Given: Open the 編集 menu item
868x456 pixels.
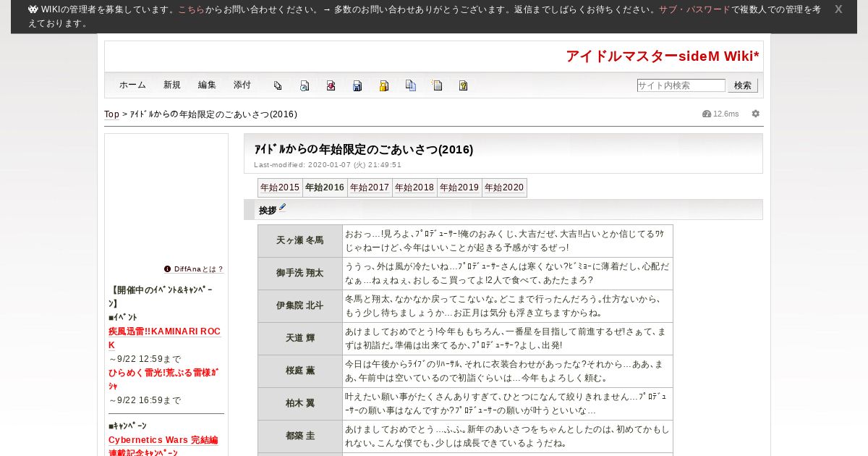Looking at the screenshot, I should click(207, 85).
